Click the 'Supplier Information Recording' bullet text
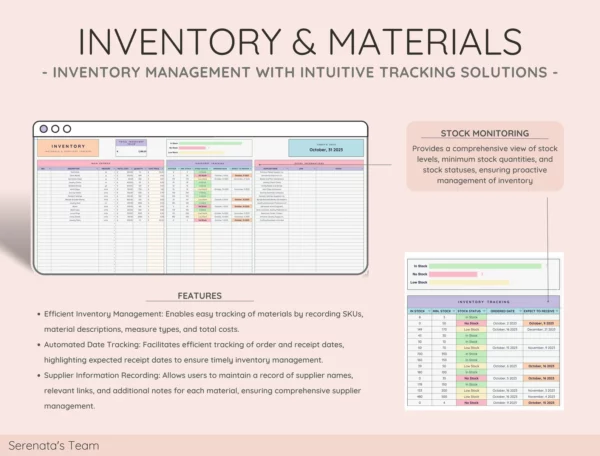Image resolution: width=600 pixels, height=456 pixels. tap(202, 391)
